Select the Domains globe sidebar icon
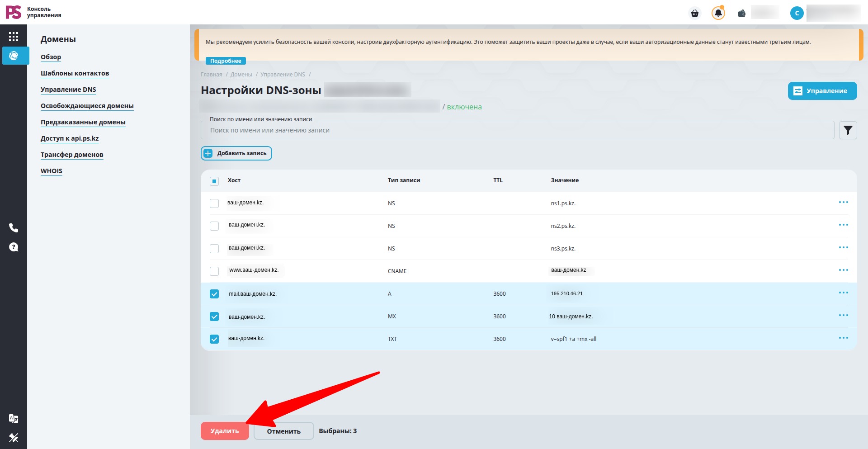 [14, 56]
